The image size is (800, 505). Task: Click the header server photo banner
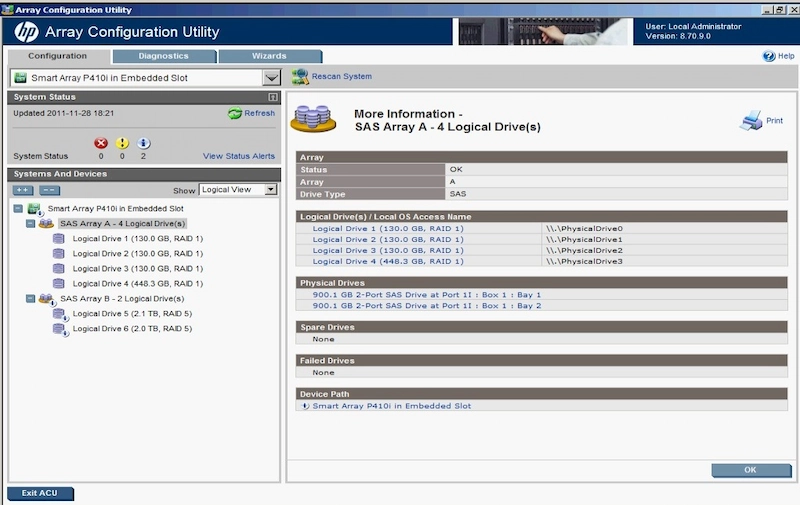(543, 32)
